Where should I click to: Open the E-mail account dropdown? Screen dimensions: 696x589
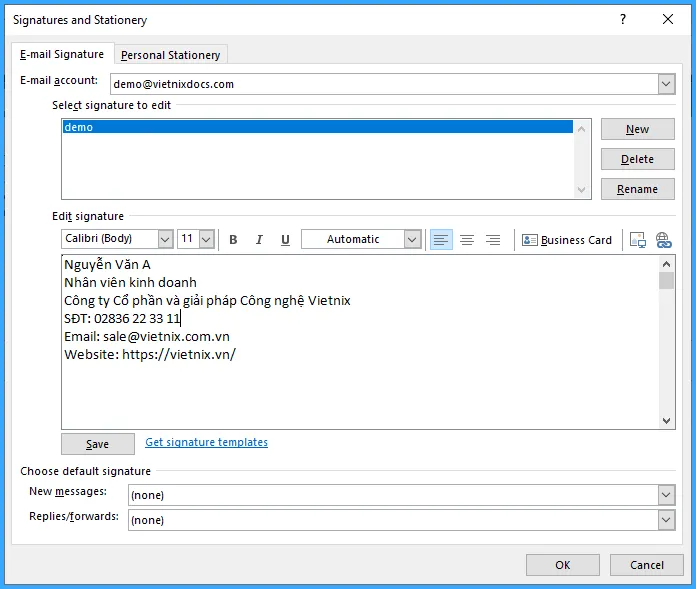pyautogui.click(x=666, y=84)
